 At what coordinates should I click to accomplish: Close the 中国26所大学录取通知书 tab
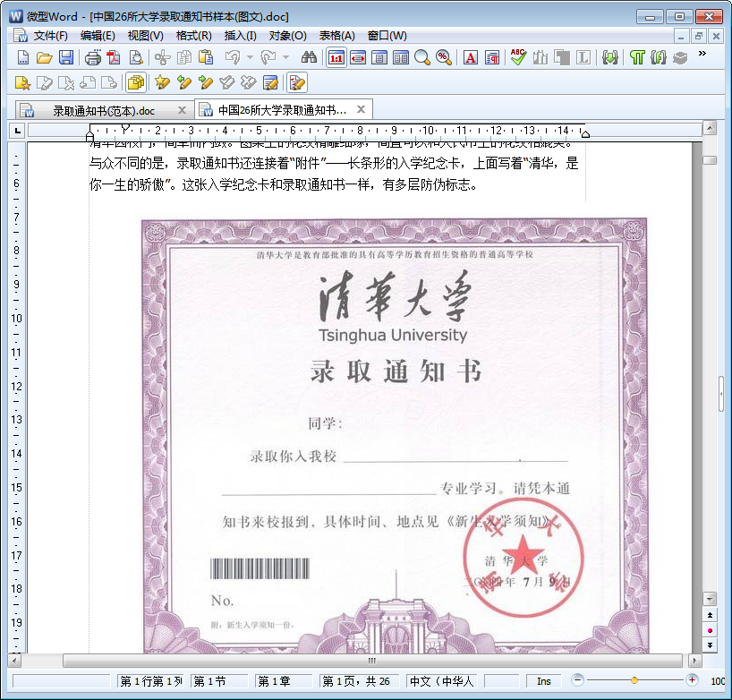pos(361,109)
